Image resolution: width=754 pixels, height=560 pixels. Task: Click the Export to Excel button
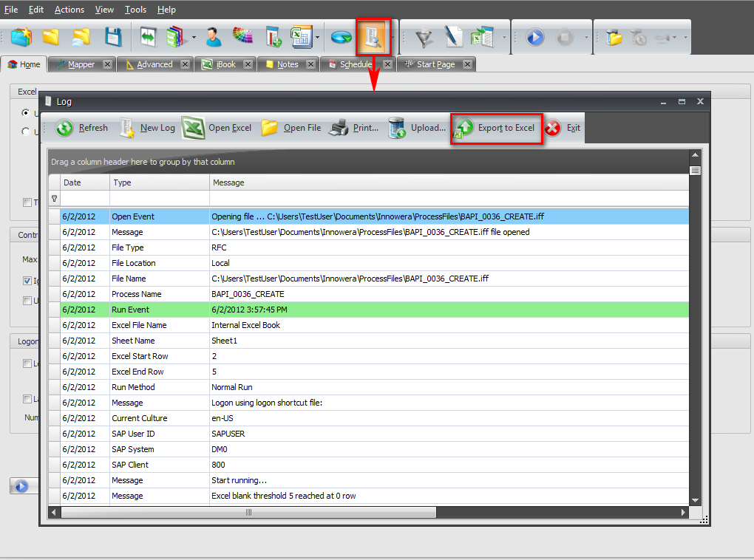click(497, 128)
